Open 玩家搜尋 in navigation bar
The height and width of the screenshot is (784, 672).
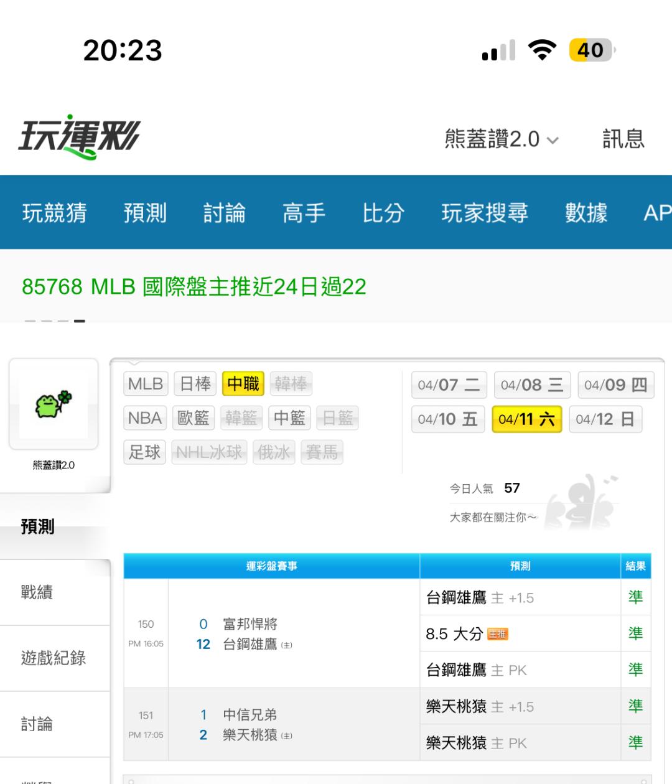click(x=485, y=213)
